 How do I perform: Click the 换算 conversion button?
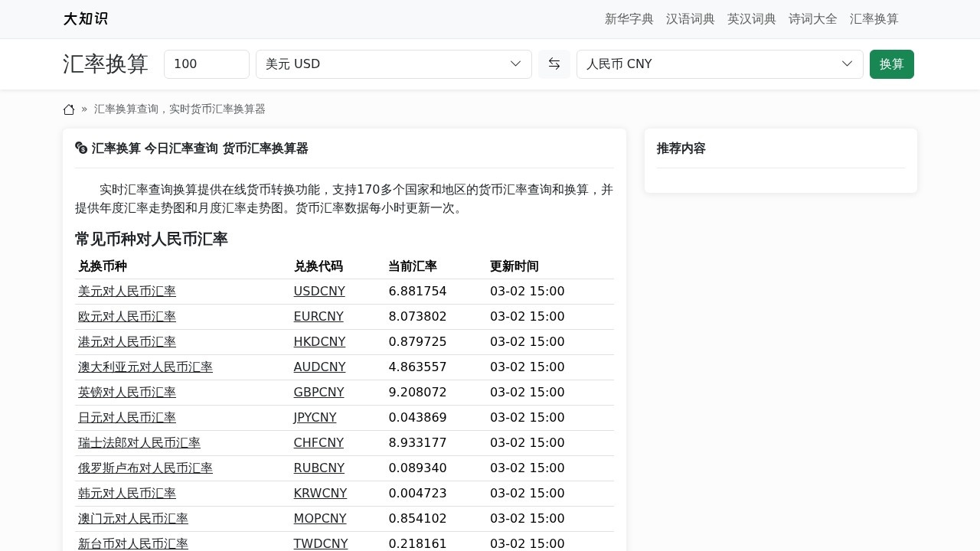coord(891,64)
